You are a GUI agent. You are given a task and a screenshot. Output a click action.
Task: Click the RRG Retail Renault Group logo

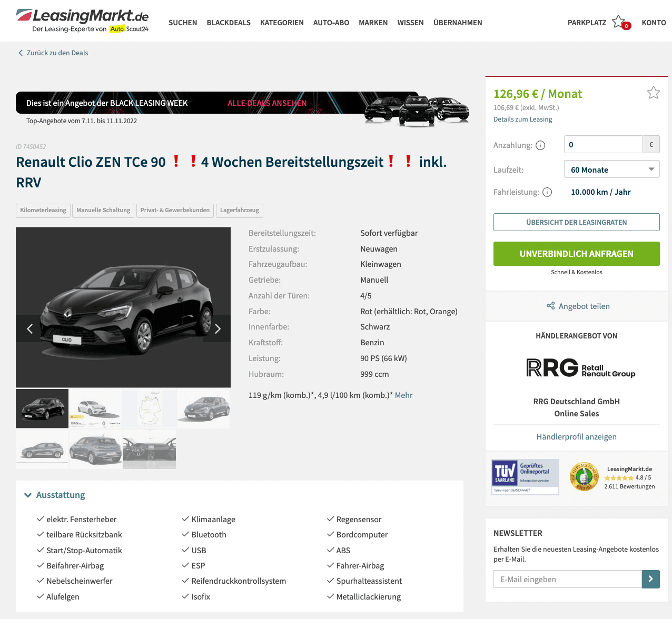[x=581, y=367]
